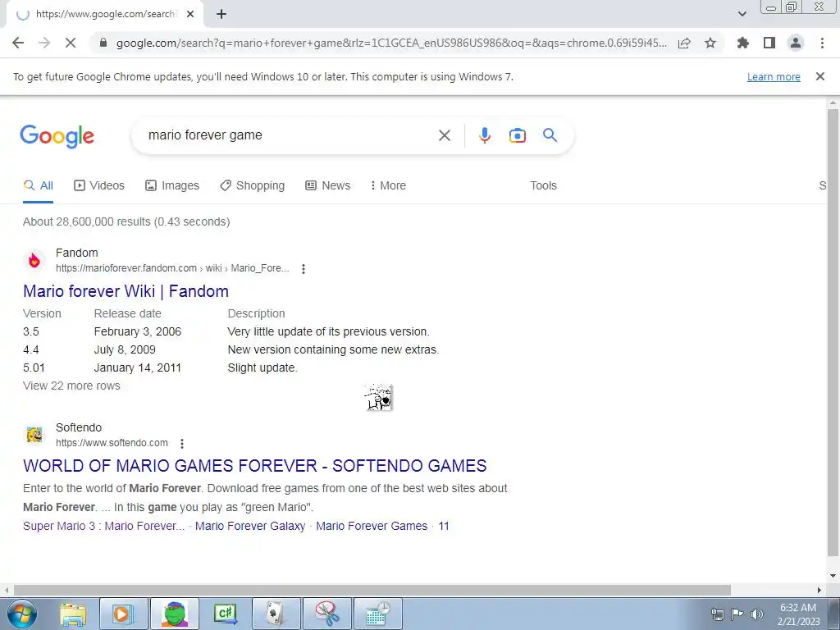Open a new browser tab

221,15
